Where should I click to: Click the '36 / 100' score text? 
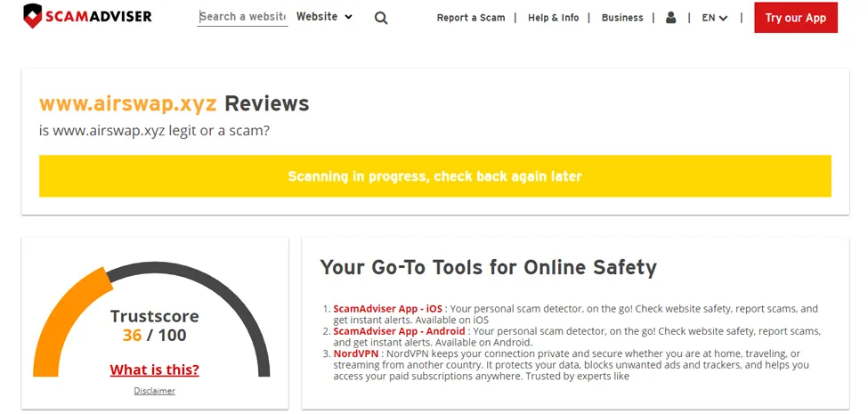(154, 336)
